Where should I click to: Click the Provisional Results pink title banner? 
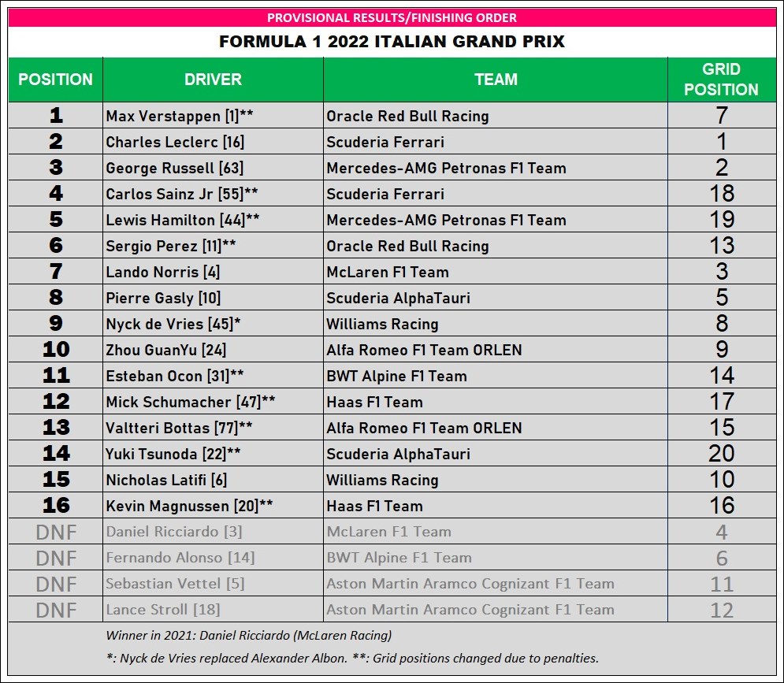tap(392, 17)
